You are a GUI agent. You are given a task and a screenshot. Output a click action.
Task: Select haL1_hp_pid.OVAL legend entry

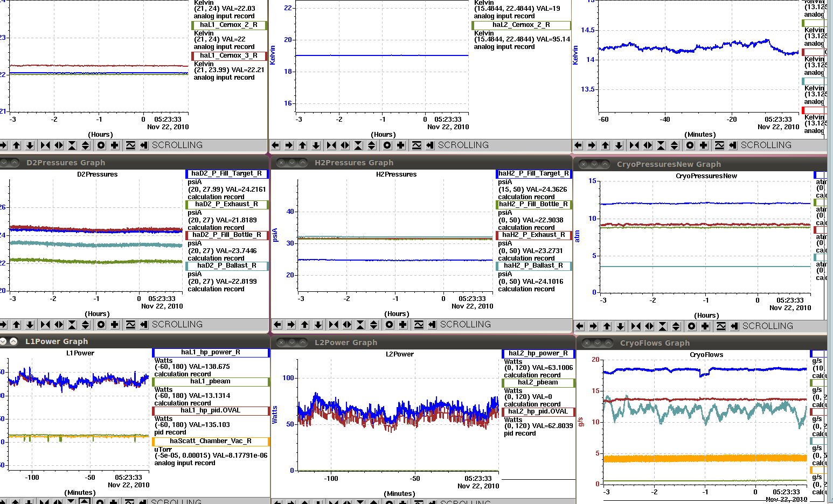click(x=211, y=410)
